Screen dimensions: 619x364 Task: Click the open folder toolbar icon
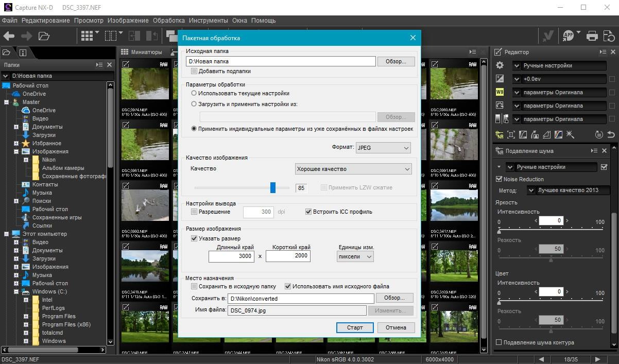click(44, 36)
